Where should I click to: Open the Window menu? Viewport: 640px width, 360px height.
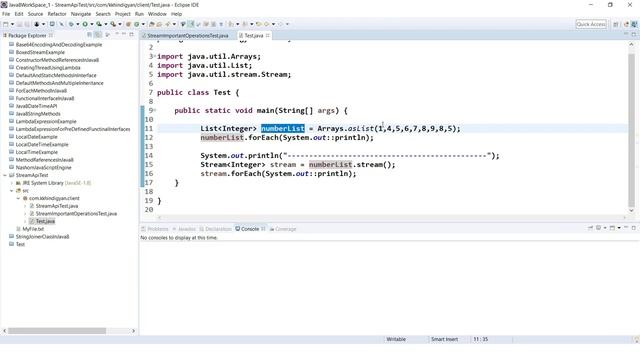pyautogui.click(x=157, y=14)
